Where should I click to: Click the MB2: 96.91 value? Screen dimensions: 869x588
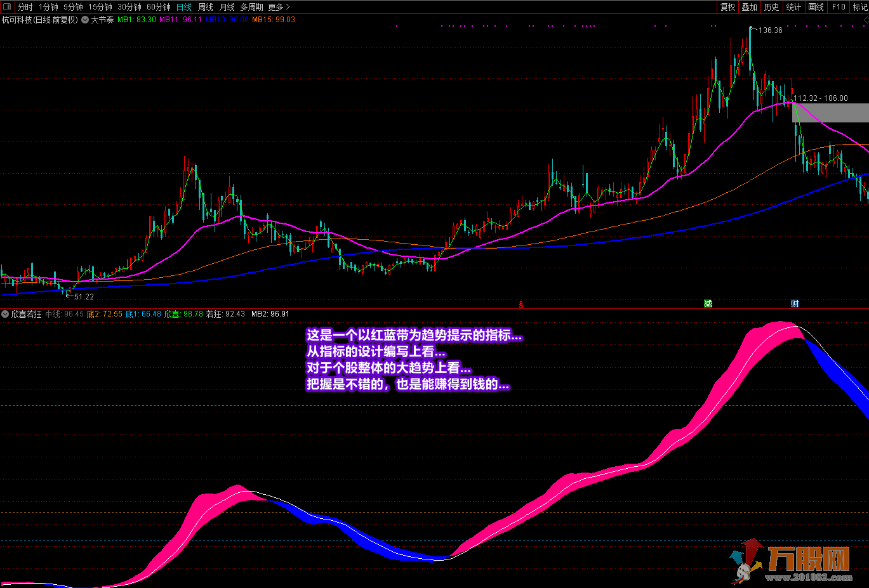point(270,314)
